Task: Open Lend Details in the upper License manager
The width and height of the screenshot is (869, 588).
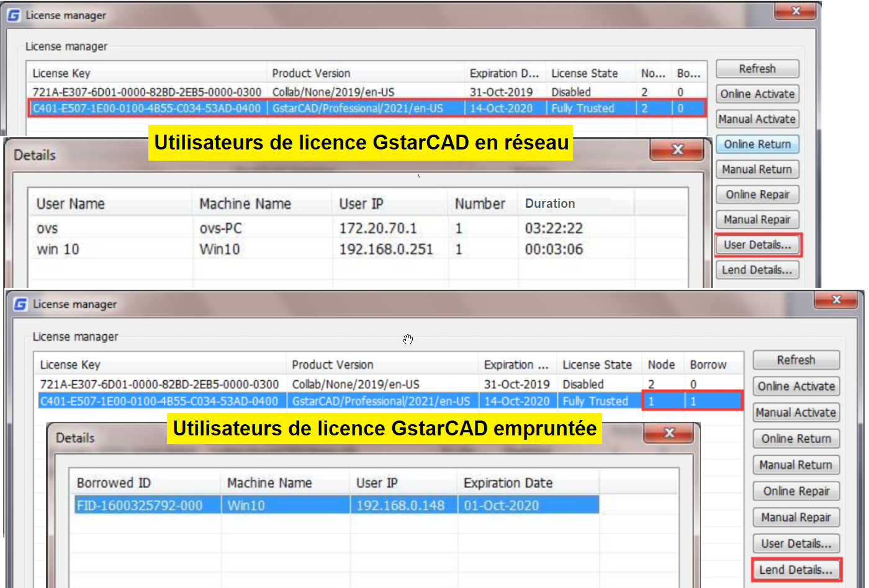Action: pos(757,270)
